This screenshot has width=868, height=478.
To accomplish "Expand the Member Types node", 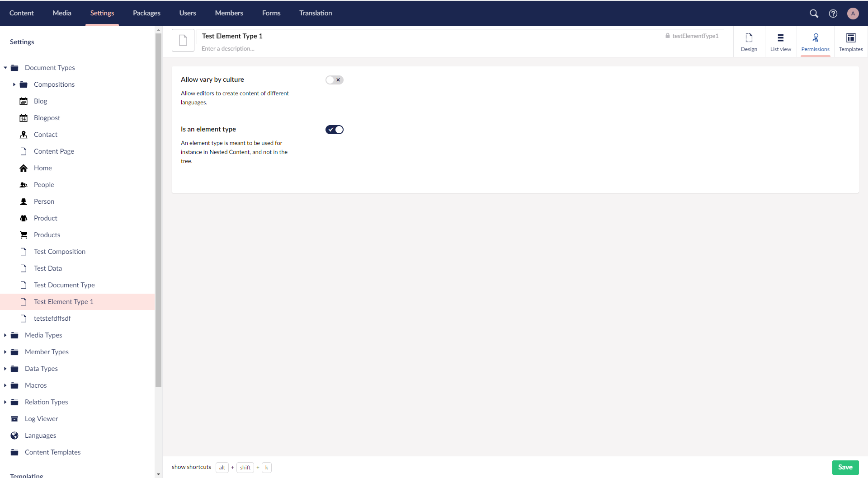I will 5,352.
